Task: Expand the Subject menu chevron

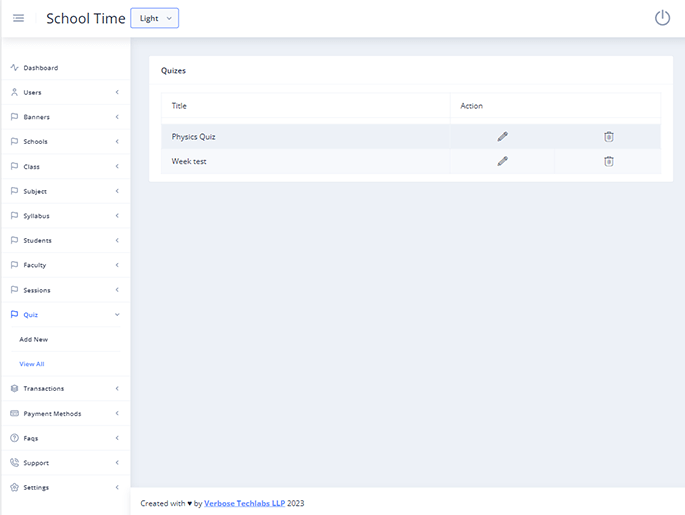Action: [117, 191]
